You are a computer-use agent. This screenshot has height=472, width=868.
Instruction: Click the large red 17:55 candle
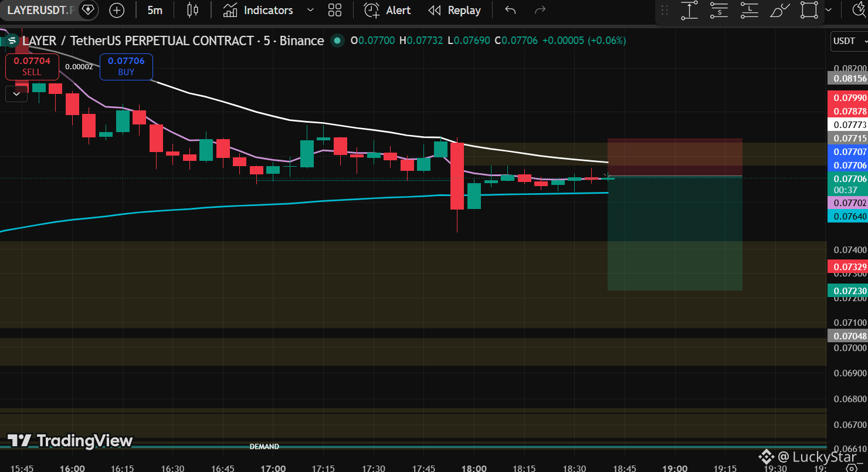pos(457,176)
